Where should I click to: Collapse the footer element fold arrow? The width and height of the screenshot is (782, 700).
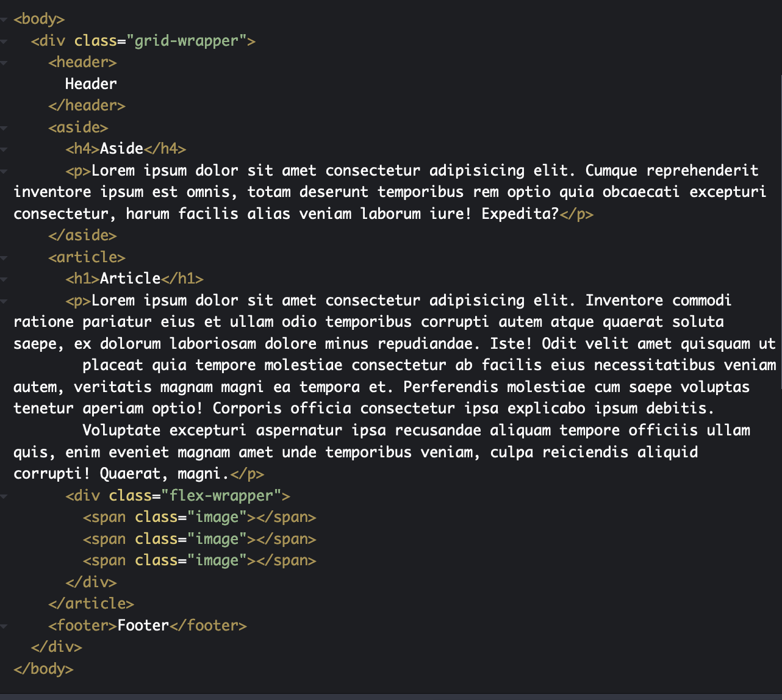(x=3, y=624)
